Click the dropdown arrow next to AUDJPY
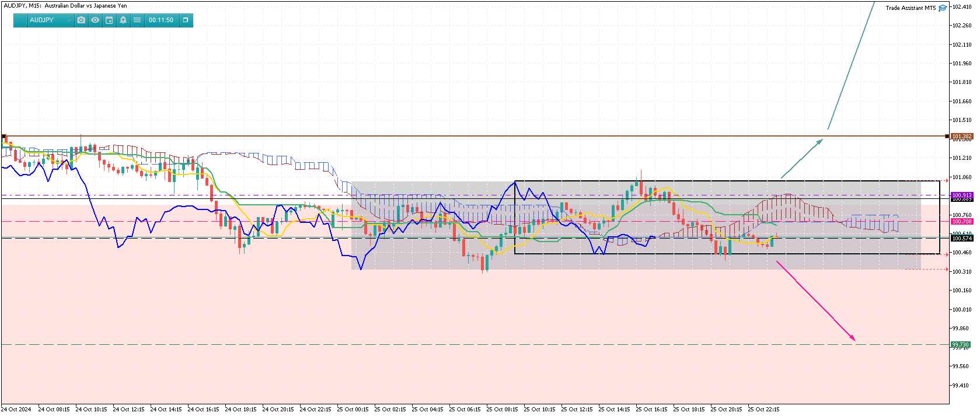 pyautogui.click(x=69, y=20)
